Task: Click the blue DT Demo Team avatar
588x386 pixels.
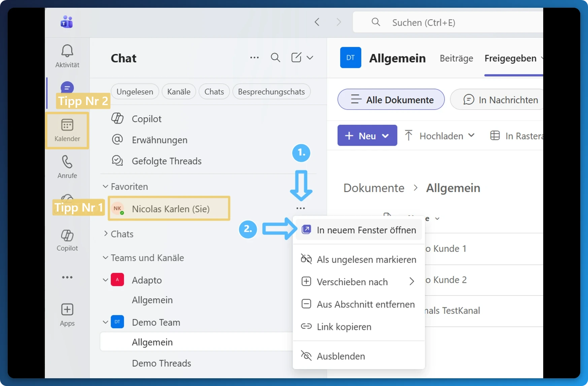Action: [x=117, y=322]
